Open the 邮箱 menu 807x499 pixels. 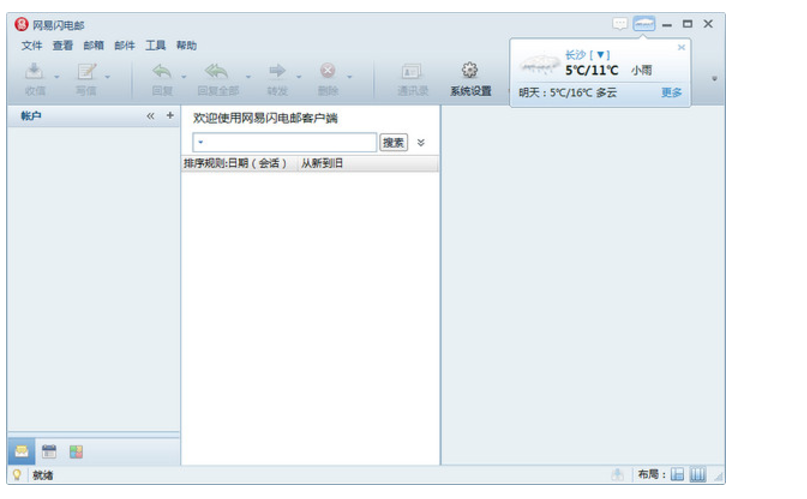click(x=93, y=45)
